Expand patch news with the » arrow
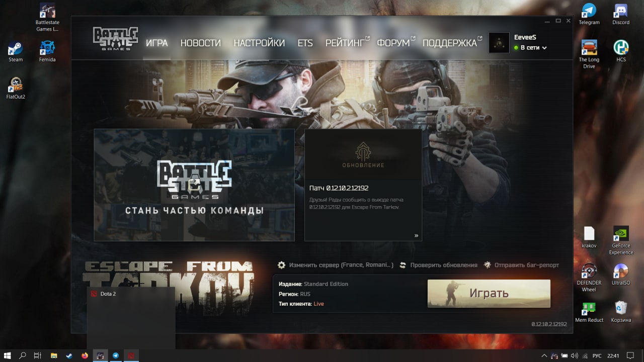The height and width of the screenshot is (362, 644). pos(416,235)
